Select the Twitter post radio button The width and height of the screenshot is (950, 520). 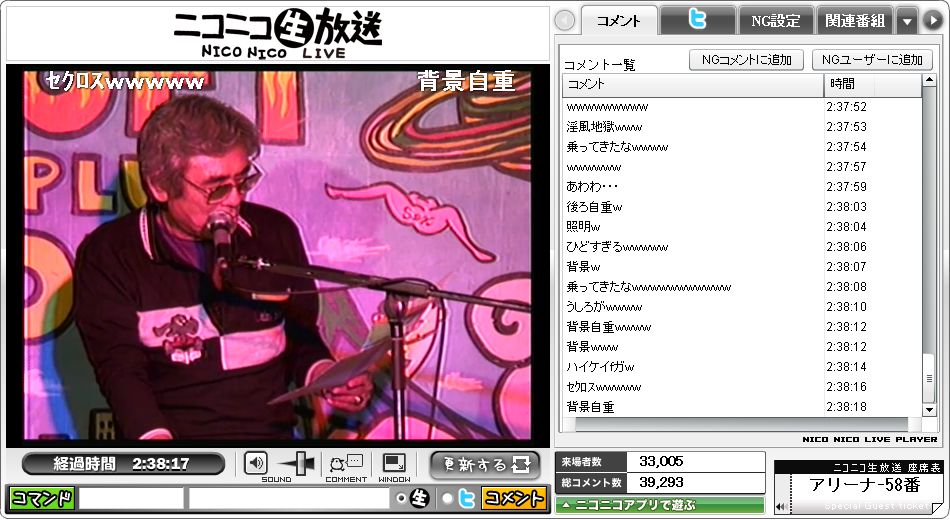coord(447,498)
